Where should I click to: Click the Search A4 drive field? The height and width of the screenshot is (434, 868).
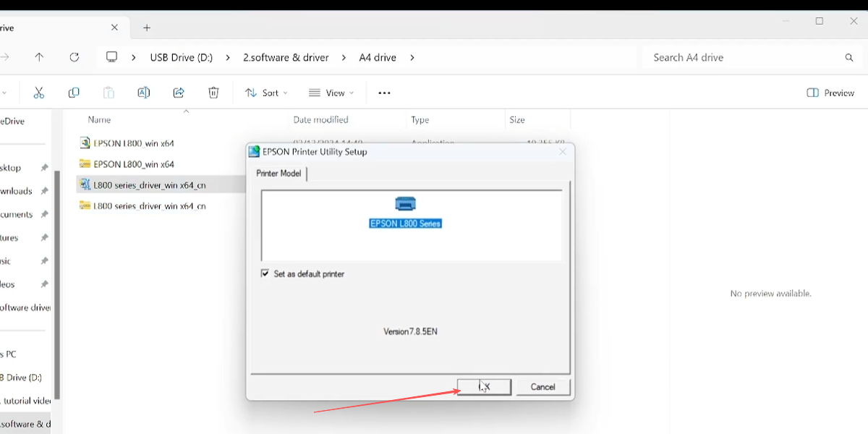tap(751, 57)
